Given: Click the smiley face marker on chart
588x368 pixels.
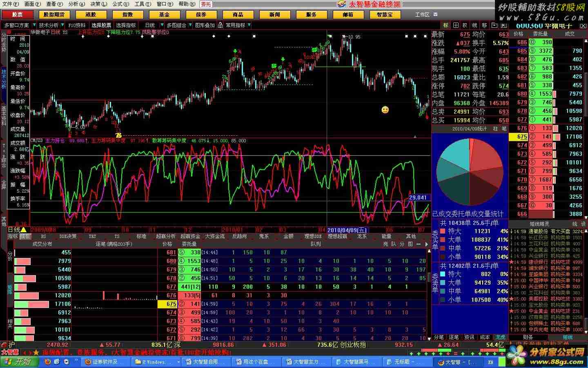Looking at the screenshot, I should [385, 110].
